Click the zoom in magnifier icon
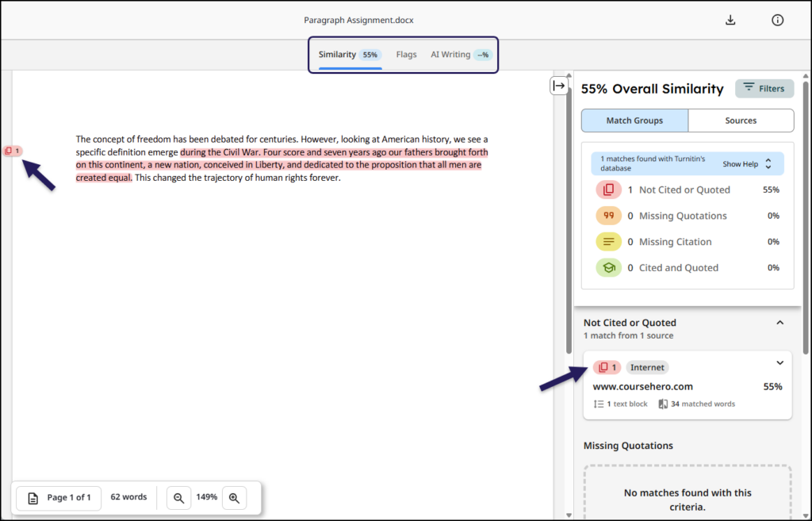Viewport: 812px width, 521px height. 234,497
